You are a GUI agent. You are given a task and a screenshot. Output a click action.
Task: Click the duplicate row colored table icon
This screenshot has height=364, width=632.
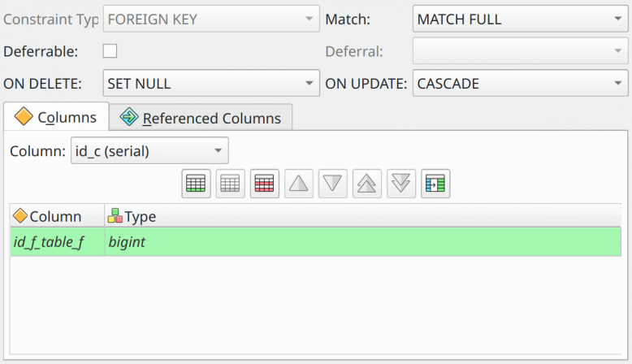(435, 184)
